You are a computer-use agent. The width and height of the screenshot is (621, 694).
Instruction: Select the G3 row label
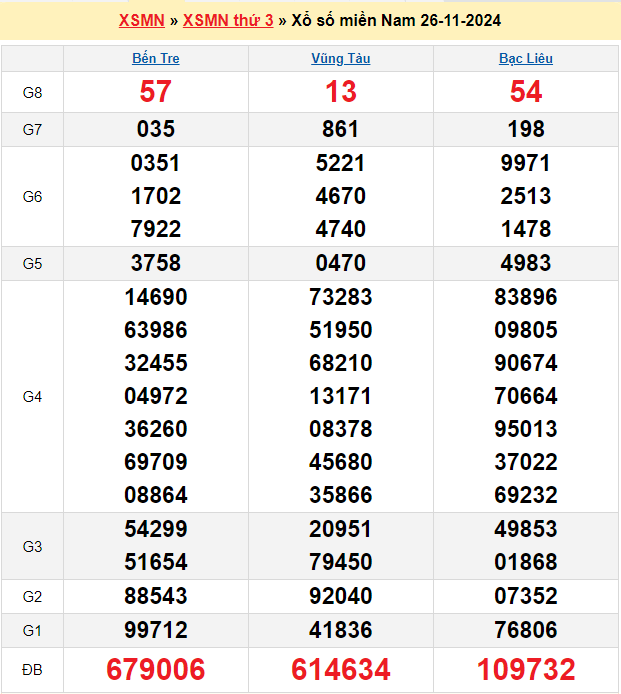[x=32, y=546]
